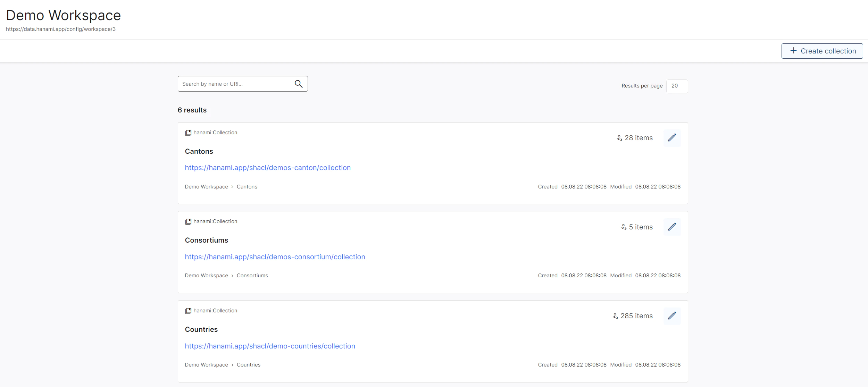Open the Consortiums collection link
Viewport: 868px width, 387px height.
click(x=275, y=257)
